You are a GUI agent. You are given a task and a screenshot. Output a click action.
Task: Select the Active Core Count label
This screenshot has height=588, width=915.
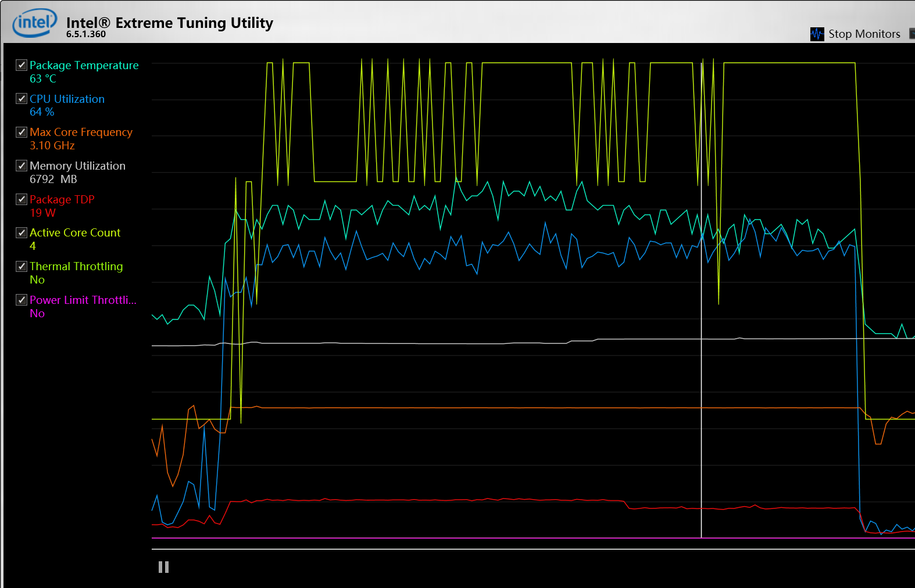point(75,232)
